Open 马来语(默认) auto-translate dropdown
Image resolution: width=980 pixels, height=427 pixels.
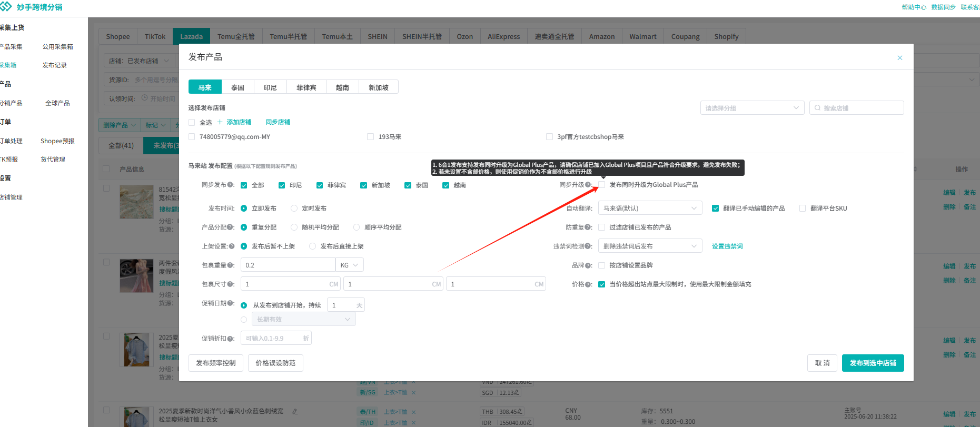point(650,208)
